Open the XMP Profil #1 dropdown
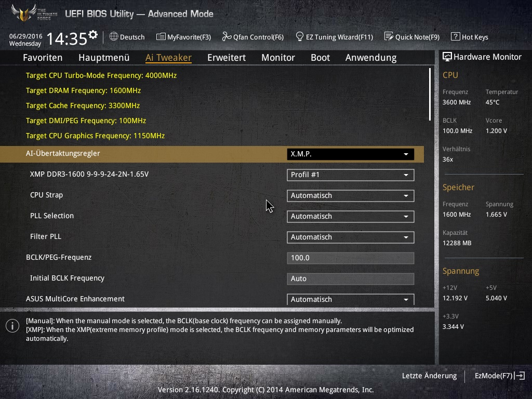The height and width of the screenshot is (399, 532). [x=351, y=175]
